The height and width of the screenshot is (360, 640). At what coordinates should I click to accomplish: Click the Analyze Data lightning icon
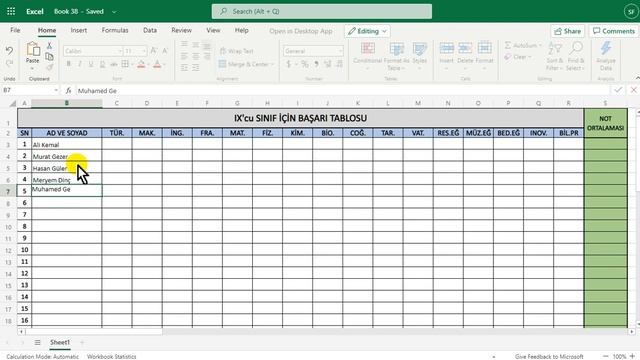point(606,49)
